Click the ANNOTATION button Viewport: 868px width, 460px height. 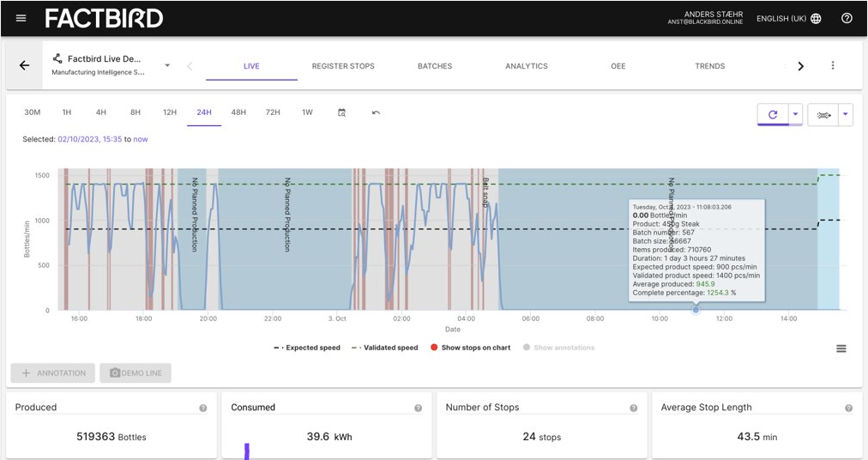point(53,373)
